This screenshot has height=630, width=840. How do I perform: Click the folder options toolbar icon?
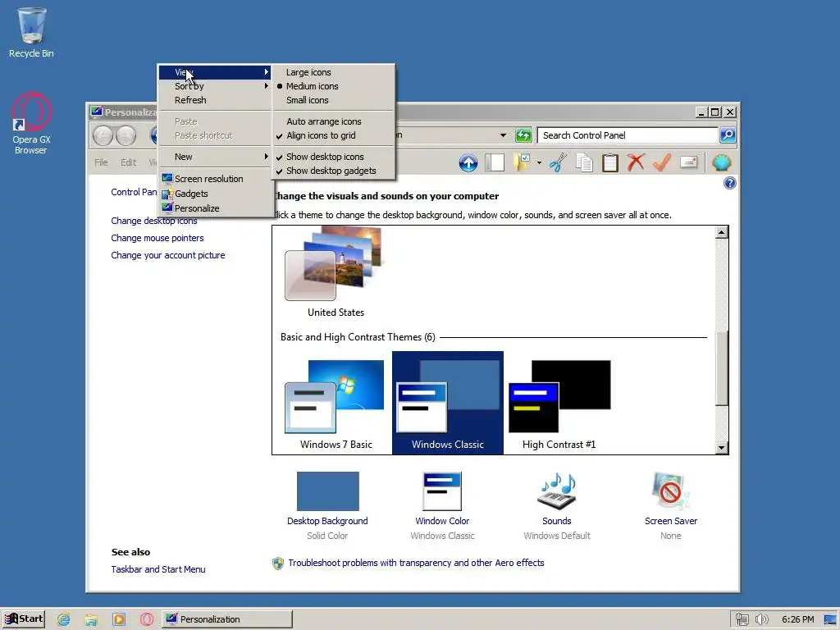pyautogui.click(x=521, y=162)
